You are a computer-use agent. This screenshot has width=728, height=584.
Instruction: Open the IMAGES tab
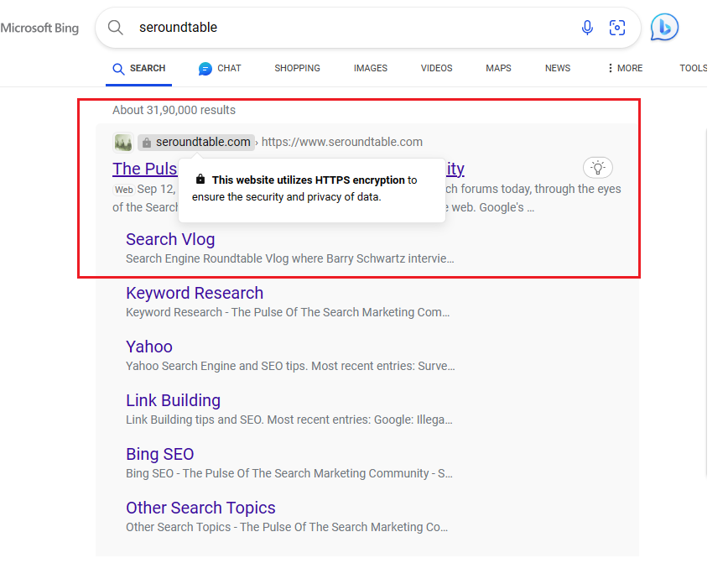pos(371,68)
